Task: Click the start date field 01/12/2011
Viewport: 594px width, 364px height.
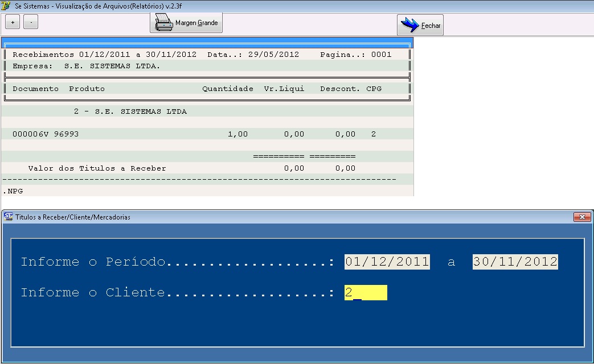Action: pyautogui.click(x=387, y=262)
